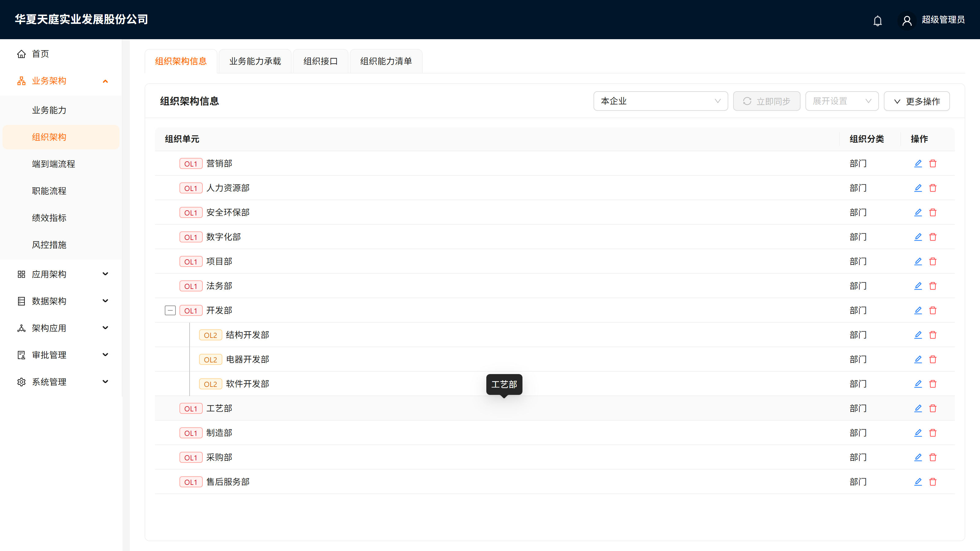The image size is (980, 551).
Task: Switch to the 业务能力承载 tab
Action: tap(255, 61)
